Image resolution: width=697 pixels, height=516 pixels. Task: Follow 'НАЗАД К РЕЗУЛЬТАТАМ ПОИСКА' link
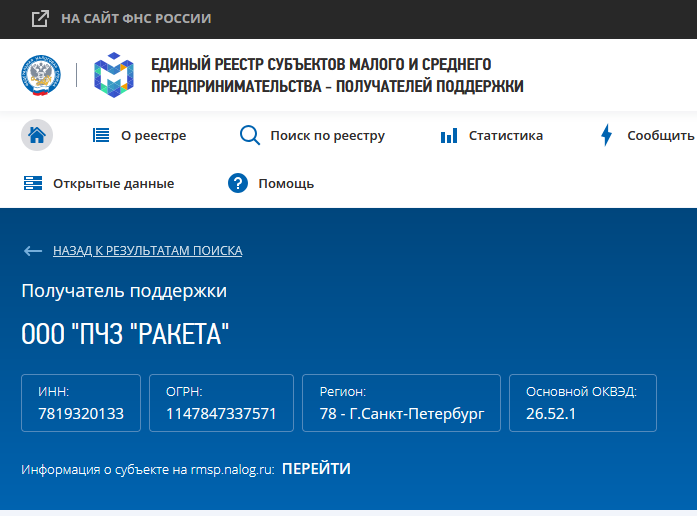pos(148,251)
